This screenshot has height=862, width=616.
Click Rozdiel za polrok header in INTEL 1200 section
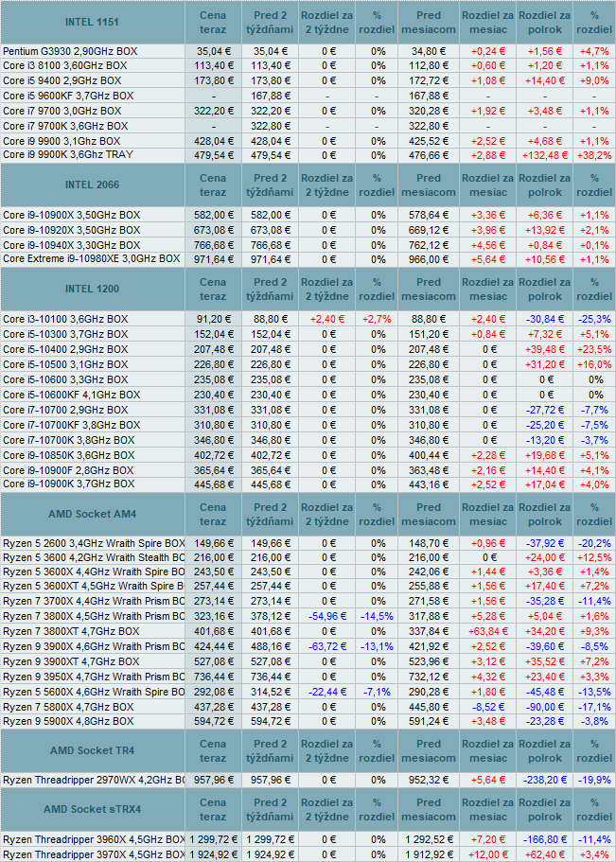(544, 290)
